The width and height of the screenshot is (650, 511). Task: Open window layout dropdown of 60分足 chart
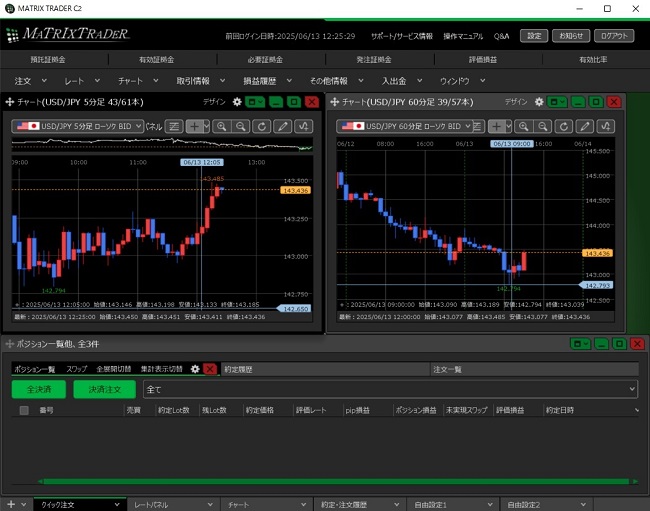click(x=557, y=102)
